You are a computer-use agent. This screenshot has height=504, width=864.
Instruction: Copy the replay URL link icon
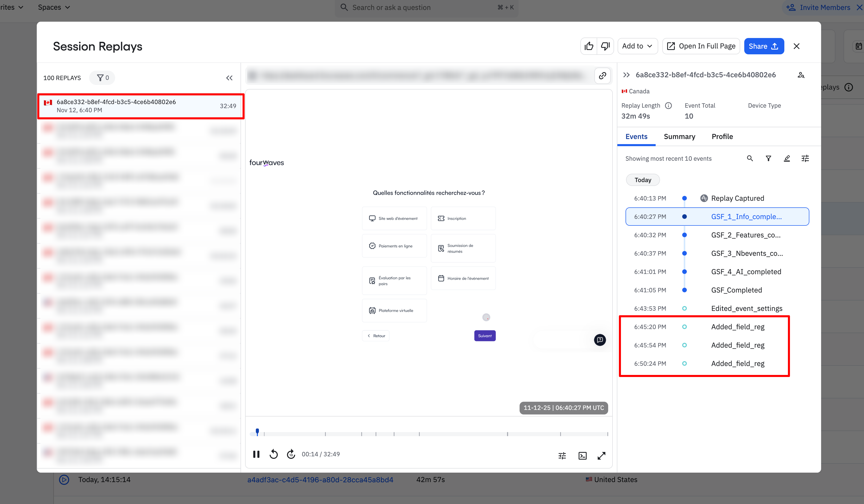602,76
